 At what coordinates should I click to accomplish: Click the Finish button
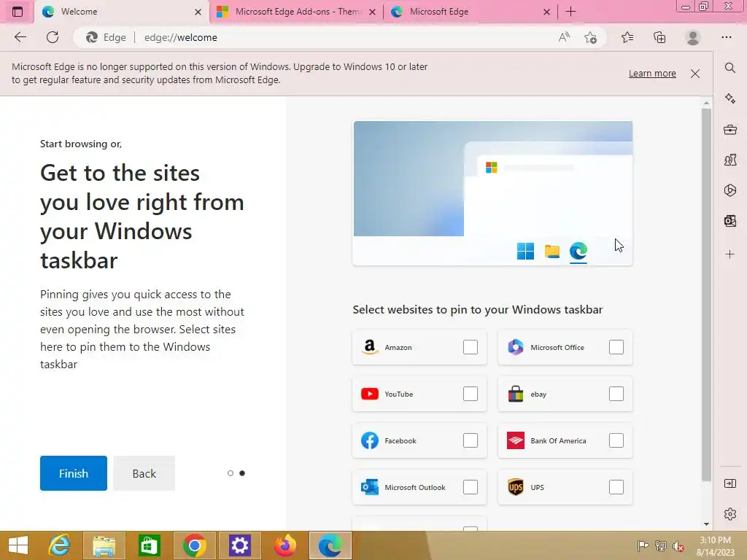[x=74, y=473]
